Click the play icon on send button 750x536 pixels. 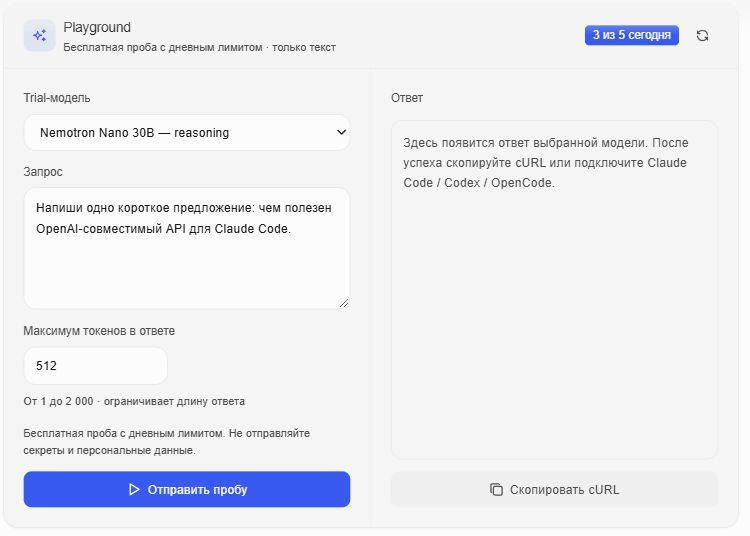[x=134, y=489]
